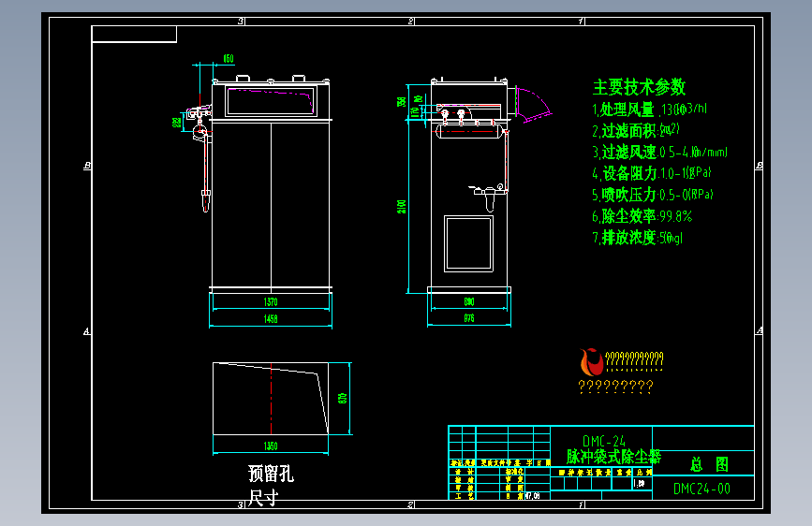Click the 预留孔 label text
Image resolution: width=812 pixels, height=526 pixels.
point(271,474)
